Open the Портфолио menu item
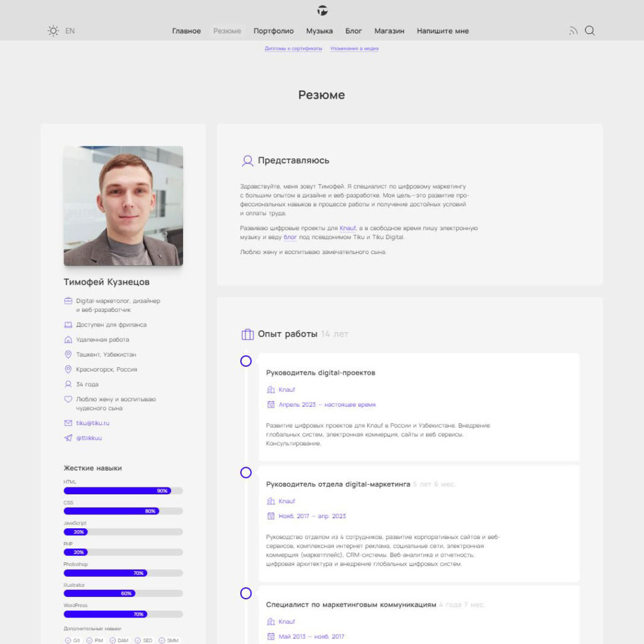This screenshot has height=644, width=644. [x=272, y=30]
